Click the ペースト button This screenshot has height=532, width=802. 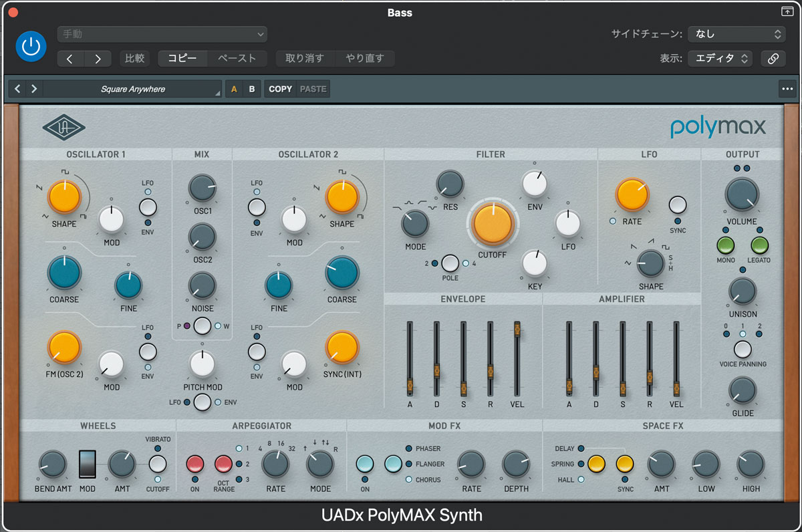[237, 59]
